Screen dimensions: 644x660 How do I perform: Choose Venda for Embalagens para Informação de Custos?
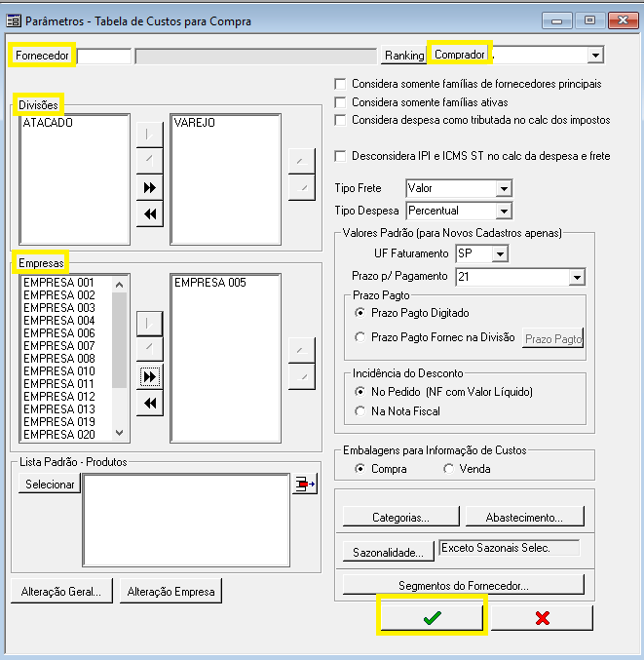point(449,469)
